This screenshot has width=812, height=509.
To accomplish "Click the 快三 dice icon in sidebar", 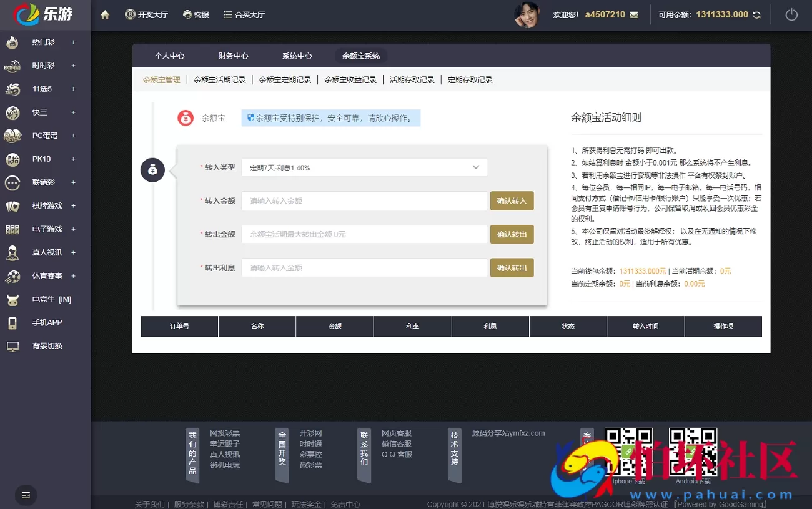I will (14, 112).
